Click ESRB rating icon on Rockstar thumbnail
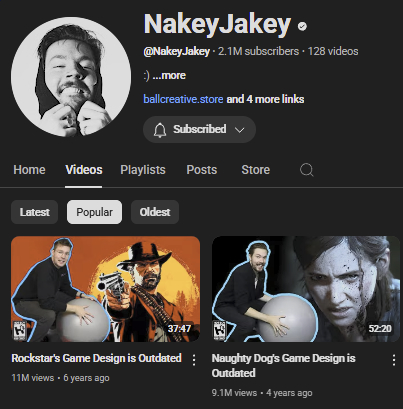Screen dimensions: 403x409 (19, 331)
